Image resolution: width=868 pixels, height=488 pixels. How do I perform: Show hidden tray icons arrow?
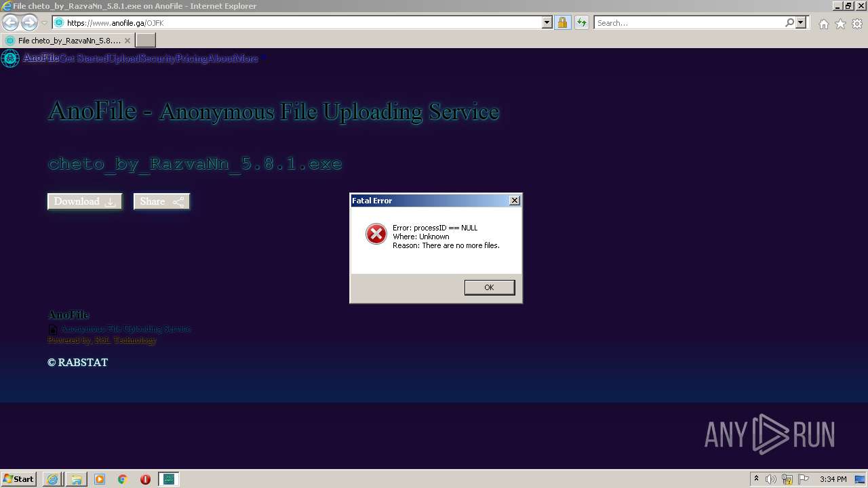coord(756,479)
